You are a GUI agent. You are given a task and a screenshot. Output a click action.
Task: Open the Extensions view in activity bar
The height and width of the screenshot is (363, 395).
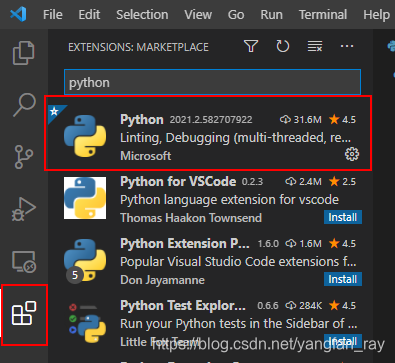pos(24,313)
